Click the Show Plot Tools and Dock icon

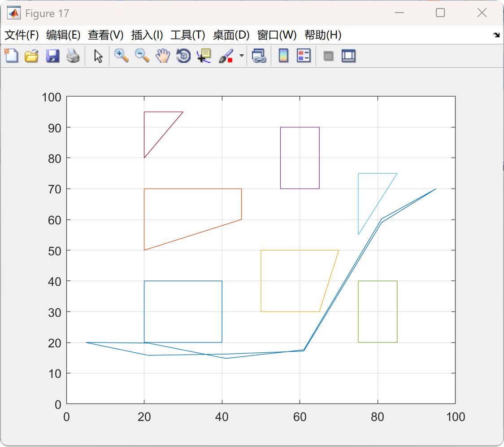tap(348, 56)
